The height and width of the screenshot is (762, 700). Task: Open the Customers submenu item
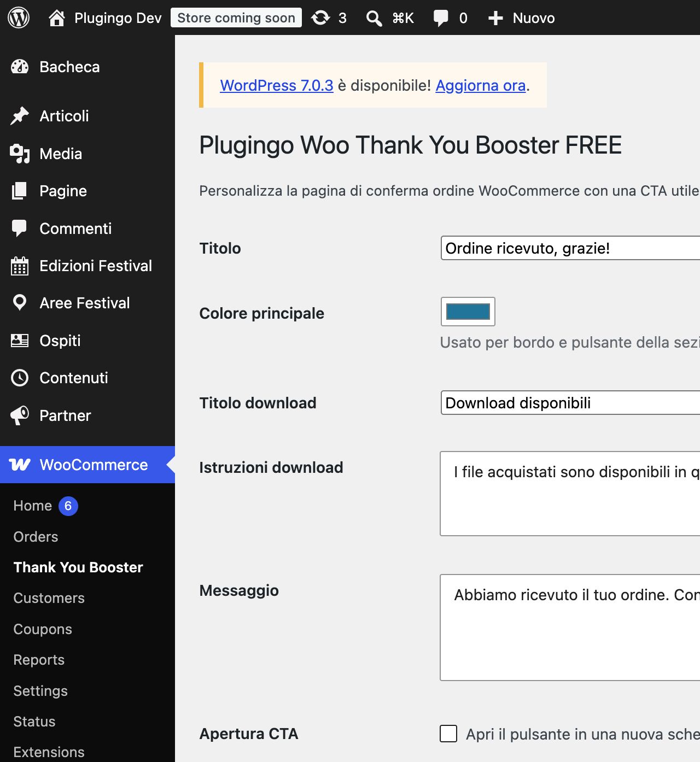point(49,598)
